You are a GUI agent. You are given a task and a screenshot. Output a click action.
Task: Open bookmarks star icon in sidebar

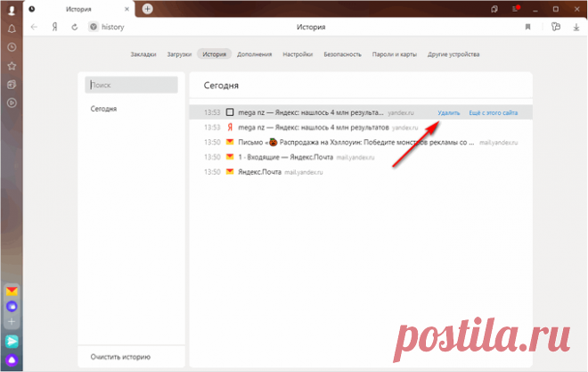point(12,66)
